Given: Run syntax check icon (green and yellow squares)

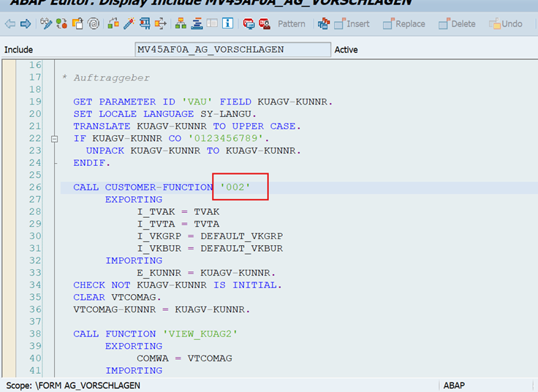Looking at the screenshot, I should 113,23.
